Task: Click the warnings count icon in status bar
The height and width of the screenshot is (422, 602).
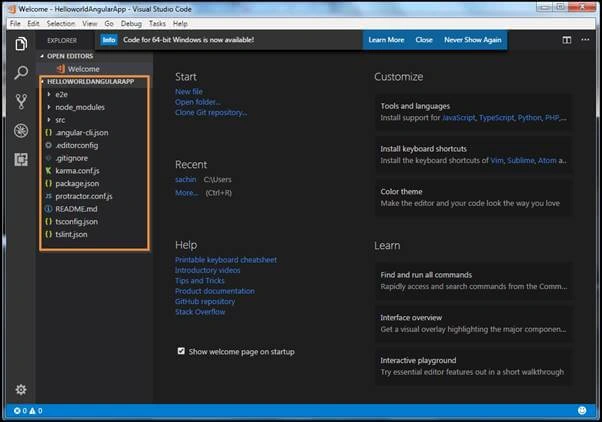Action: tap(32, 410)
